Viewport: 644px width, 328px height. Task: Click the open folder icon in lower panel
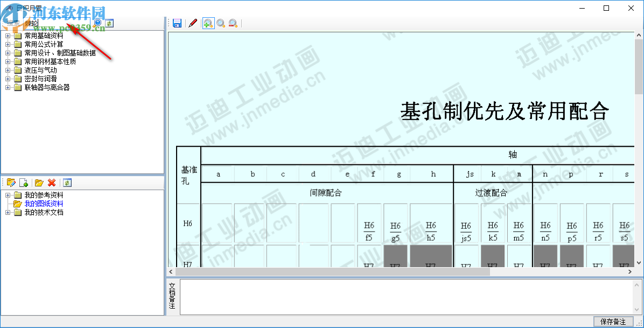(39, 183)
